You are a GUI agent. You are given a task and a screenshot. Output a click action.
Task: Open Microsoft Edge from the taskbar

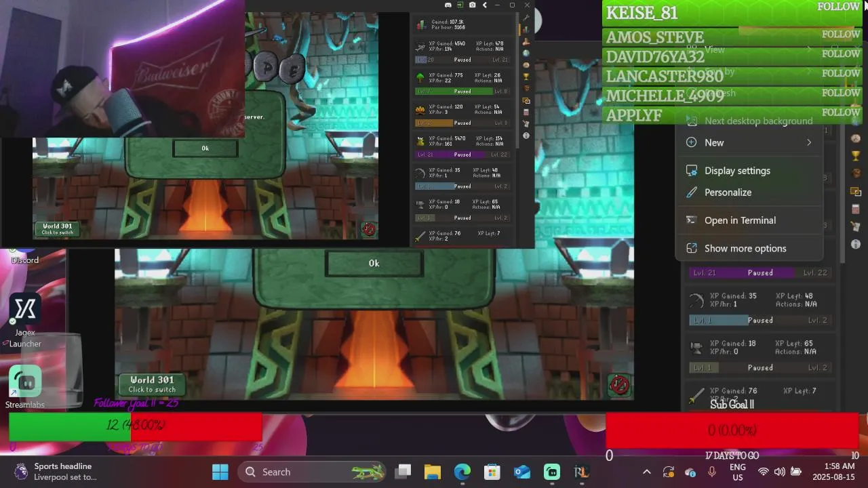(462, 472)
